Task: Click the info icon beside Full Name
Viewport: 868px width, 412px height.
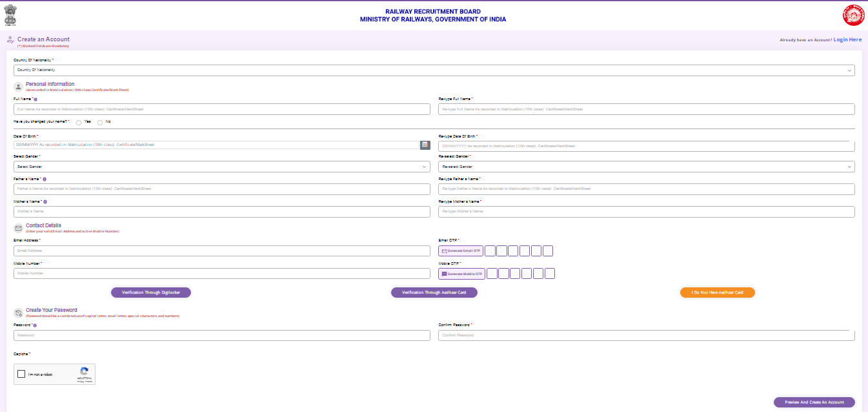Action: [35, 99]
